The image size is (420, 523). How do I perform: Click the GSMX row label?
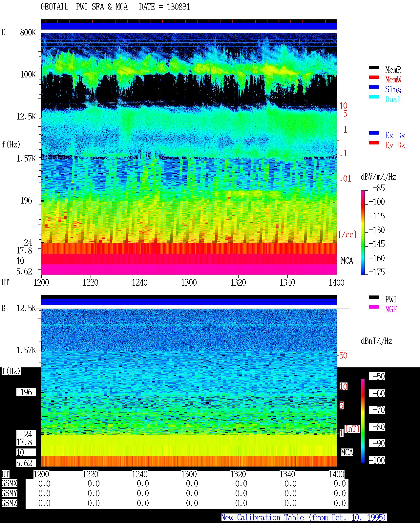9,484
